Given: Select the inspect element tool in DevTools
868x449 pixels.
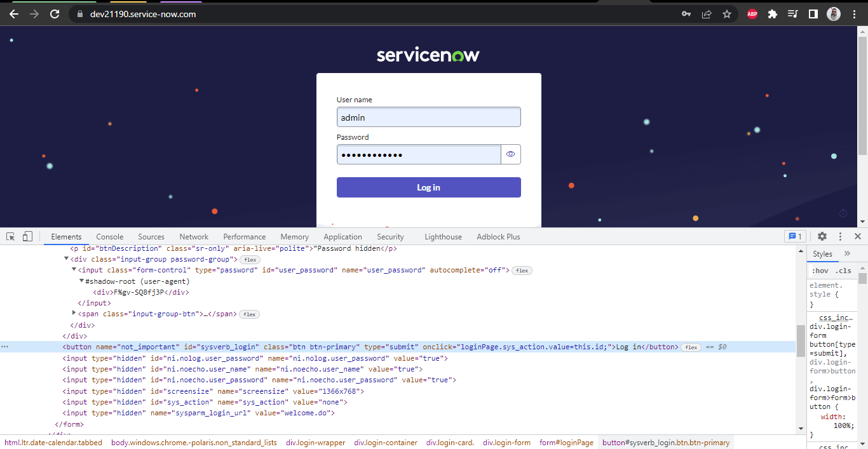Looking at the screenshot, I should 10,236.
